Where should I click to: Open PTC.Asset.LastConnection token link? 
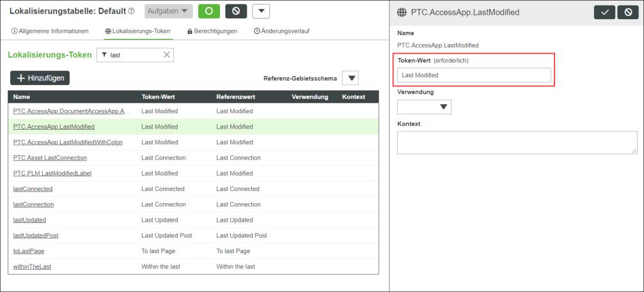(50, 158)
